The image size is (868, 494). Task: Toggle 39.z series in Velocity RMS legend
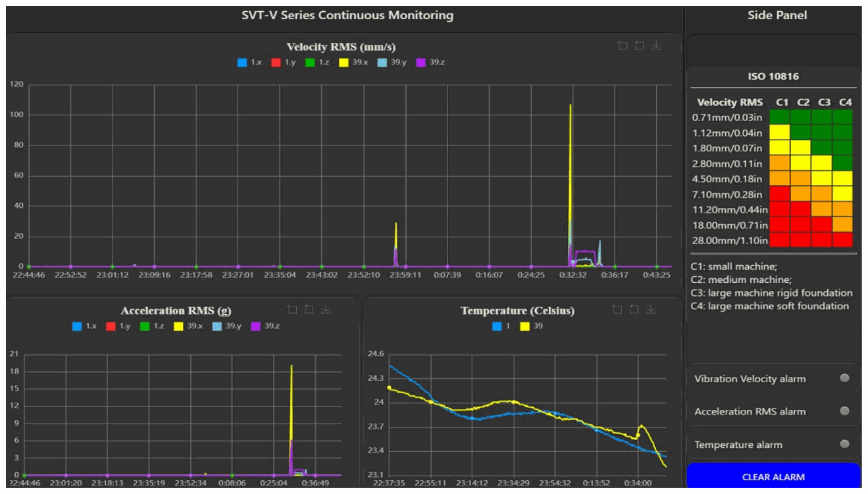coord(431,62)
